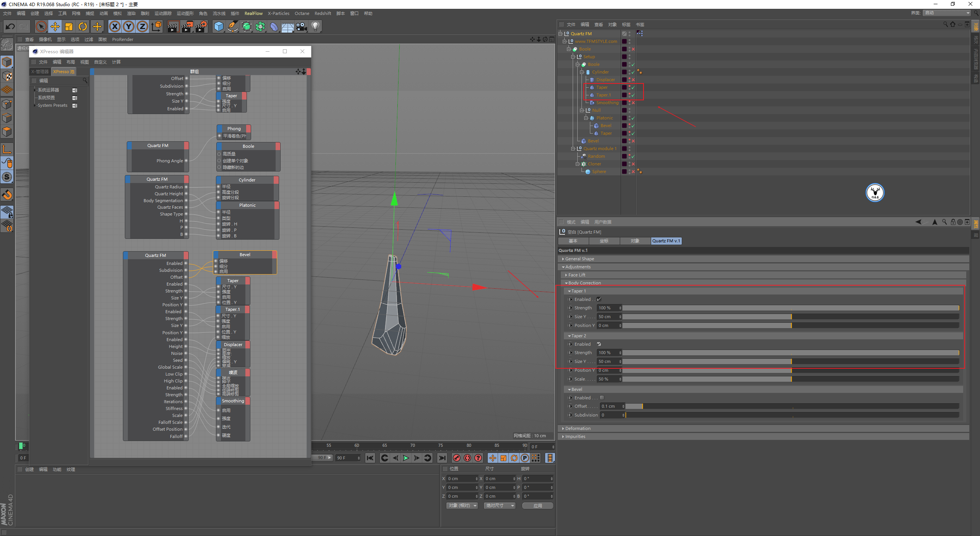Select the Rotate tool
980x536 pixels.
[x=83, y=26]
